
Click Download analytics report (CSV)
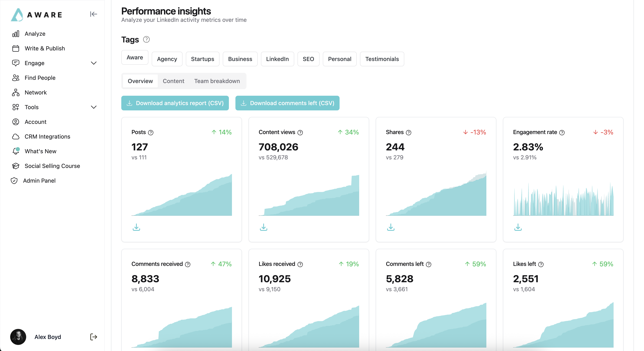[175, 103]
